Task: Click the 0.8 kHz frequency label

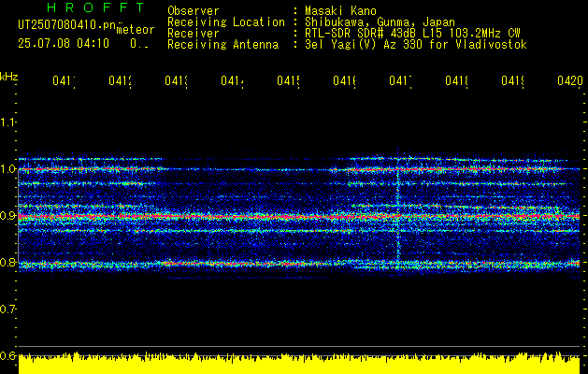Action: click(7, 262)
